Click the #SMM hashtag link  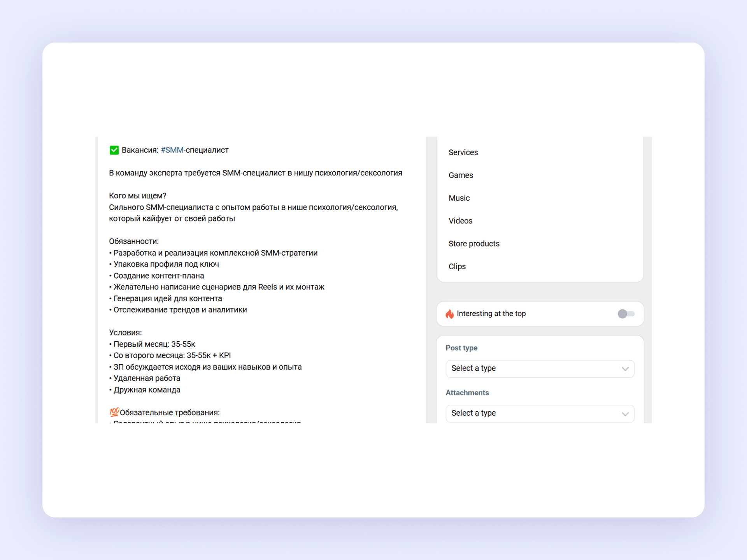pos(172,150)
